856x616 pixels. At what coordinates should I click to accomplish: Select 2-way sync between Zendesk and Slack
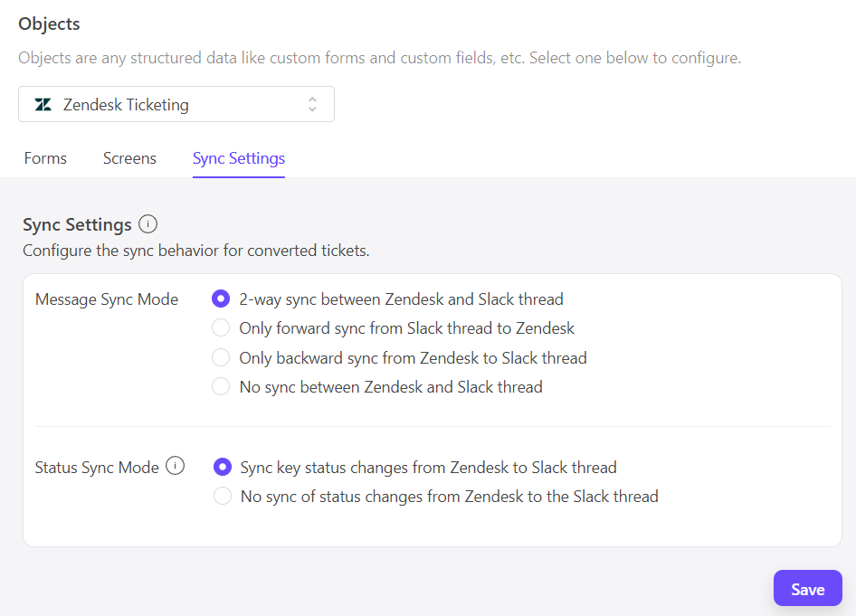click(220, 299)
